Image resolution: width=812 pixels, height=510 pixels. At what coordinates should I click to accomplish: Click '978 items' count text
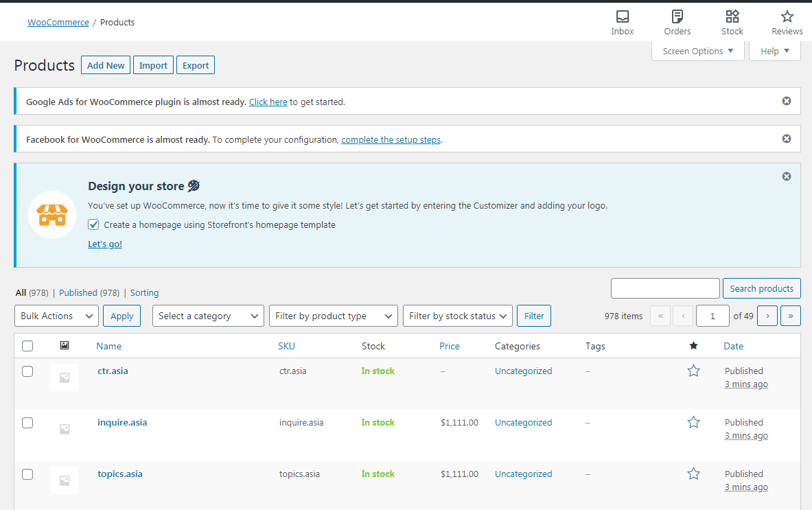point(623,316)
